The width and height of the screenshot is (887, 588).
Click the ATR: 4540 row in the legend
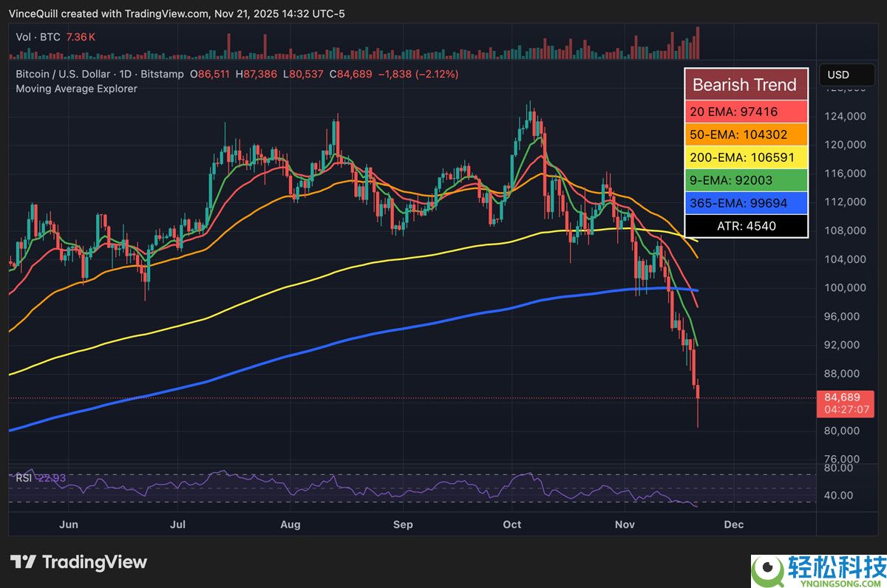(746, 226)
